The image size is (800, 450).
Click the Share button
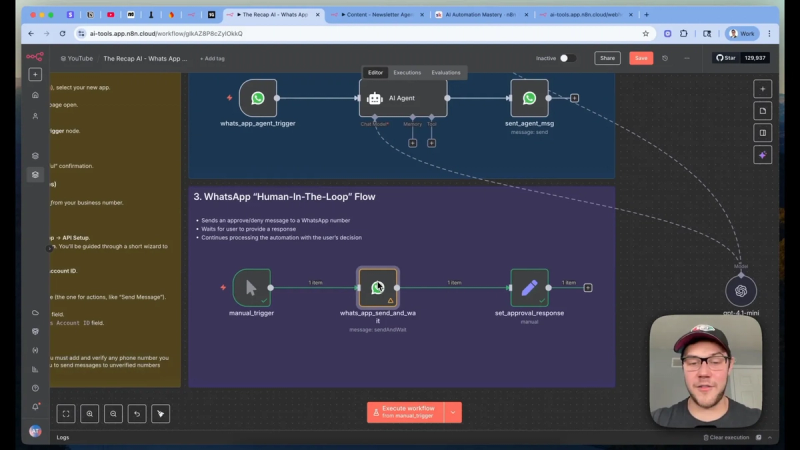[607, 58]
